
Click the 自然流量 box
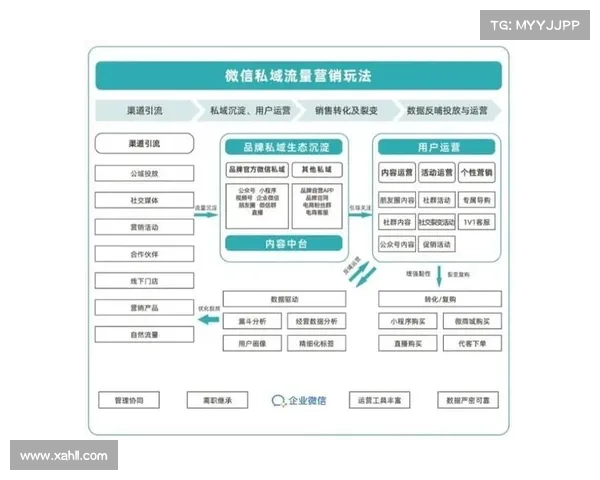[x=144, y=334]
